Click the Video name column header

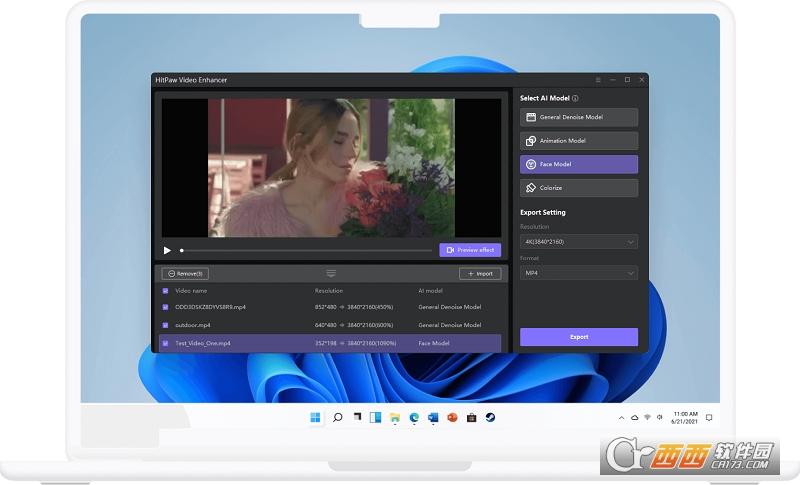(x=191, y=291)
